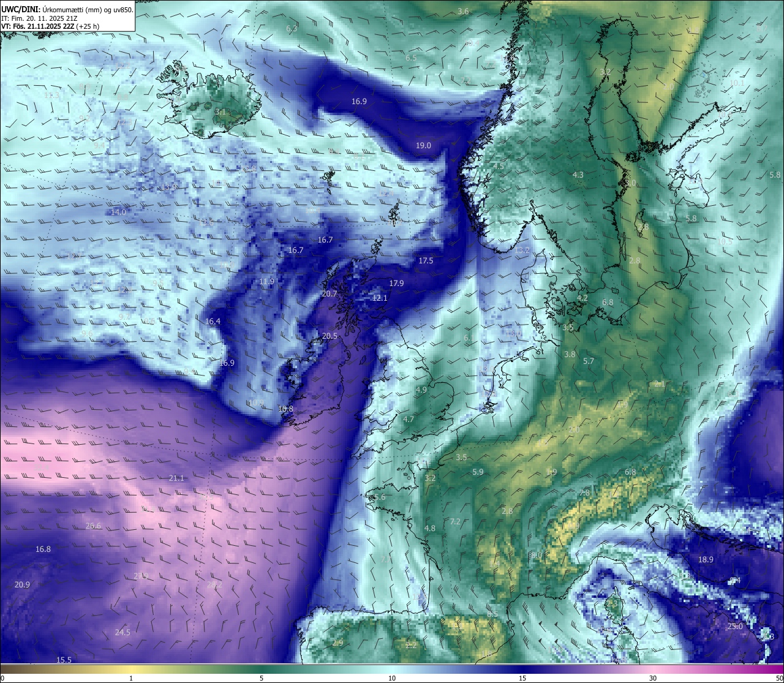784x683 pixels.
Task: Click the 5.9 value over northern France
Action: point(478,472)
